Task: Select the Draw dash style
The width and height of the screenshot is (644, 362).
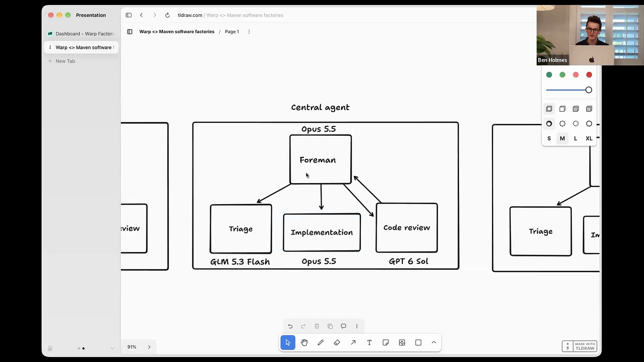Action: 549,124
